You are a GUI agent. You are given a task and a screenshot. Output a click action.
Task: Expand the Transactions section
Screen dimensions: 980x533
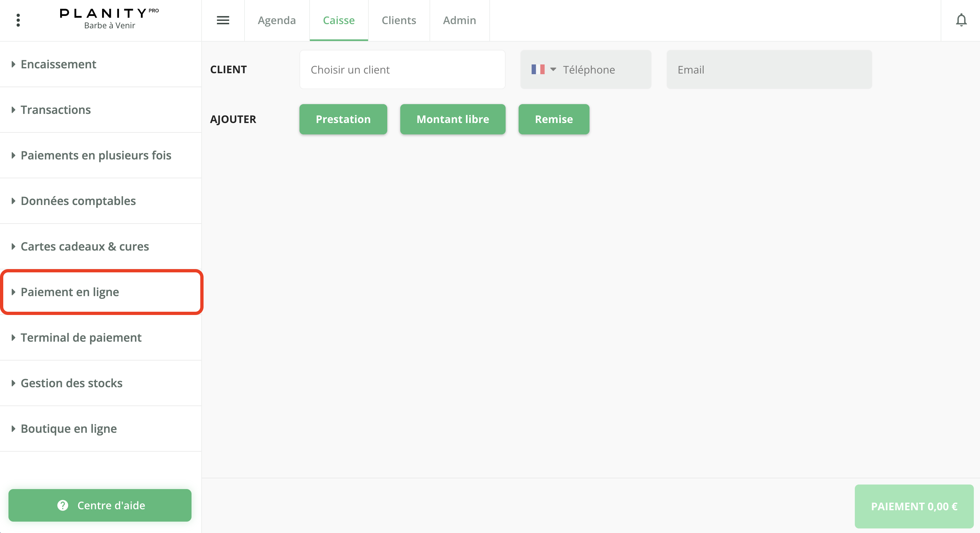56,110
